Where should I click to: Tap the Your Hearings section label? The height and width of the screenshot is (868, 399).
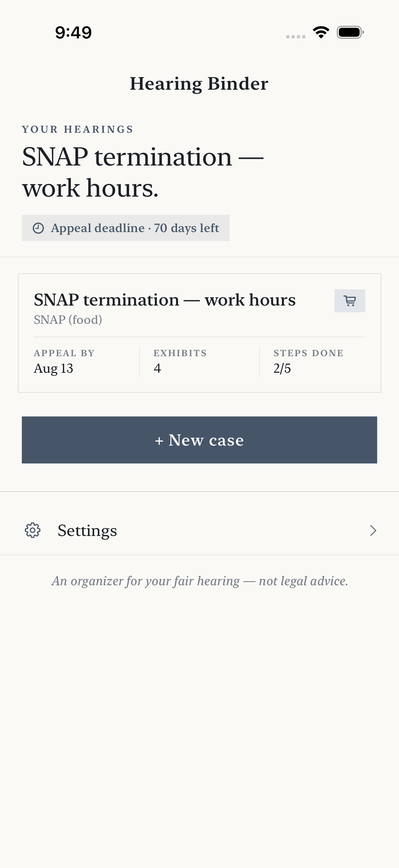[78, 129]
